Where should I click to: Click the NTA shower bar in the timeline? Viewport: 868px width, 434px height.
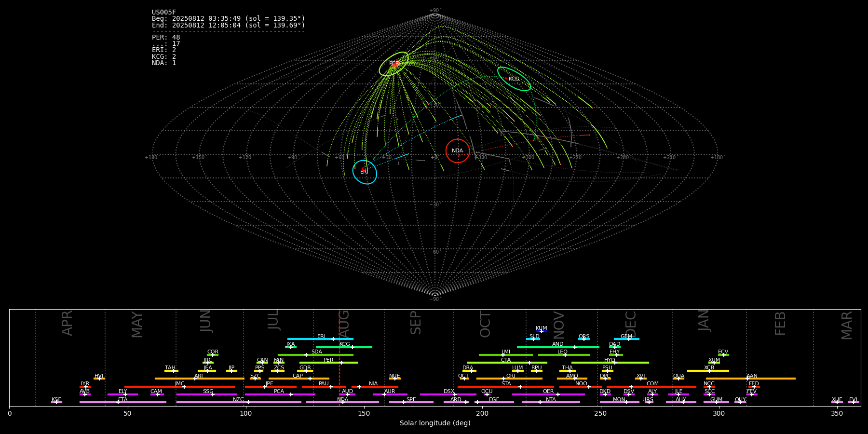[551, 402]
